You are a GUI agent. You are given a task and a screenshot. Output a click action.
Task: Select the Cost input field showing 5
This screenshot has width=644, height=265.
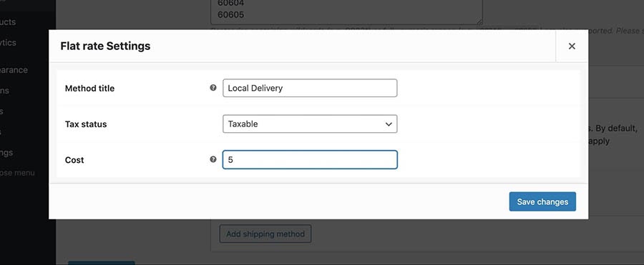point(310,159)
